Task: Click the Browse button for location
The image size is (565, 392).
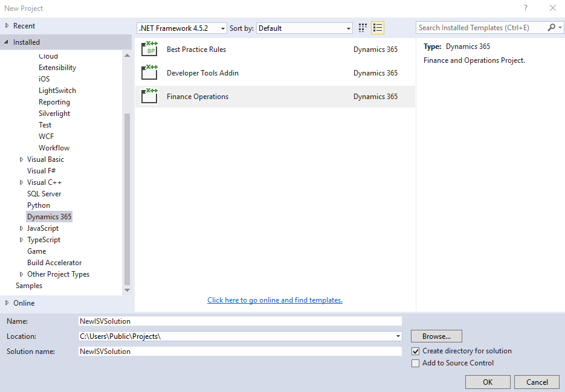Action: [436, 336]
